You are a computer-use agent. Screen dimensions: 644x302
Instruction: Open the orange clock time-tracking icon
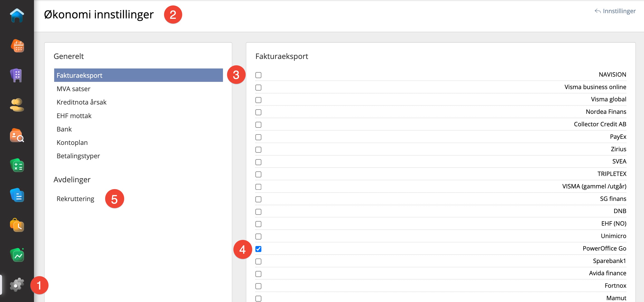17,225
